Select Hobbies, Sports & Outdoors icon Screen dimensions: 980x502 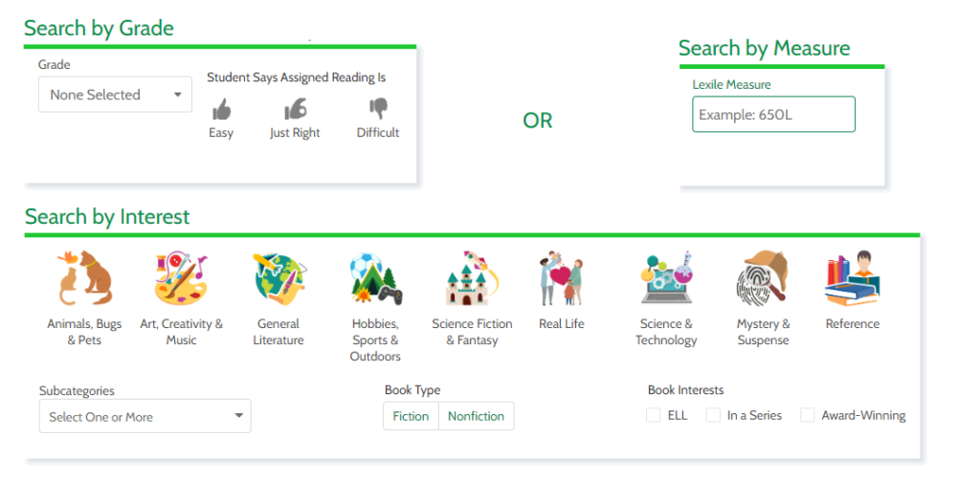(375, 278)
